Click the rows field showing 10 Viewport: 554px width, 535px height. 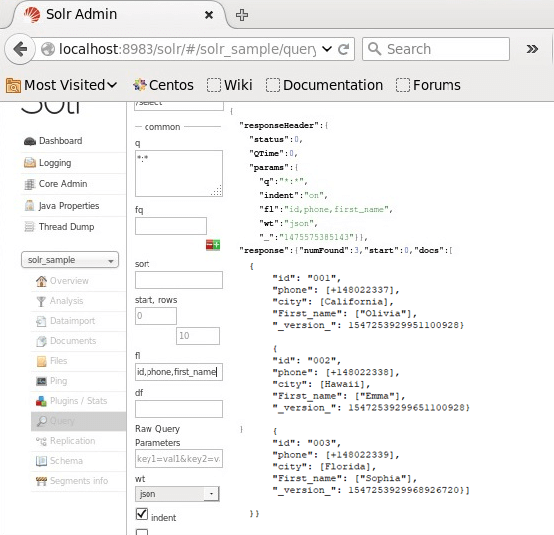coord(198,336)
